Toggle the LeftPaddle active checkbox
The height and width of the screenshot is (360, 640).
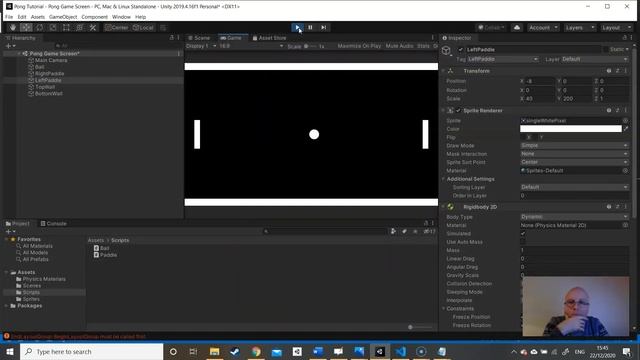pyautogui.click(x=461, y=49)
